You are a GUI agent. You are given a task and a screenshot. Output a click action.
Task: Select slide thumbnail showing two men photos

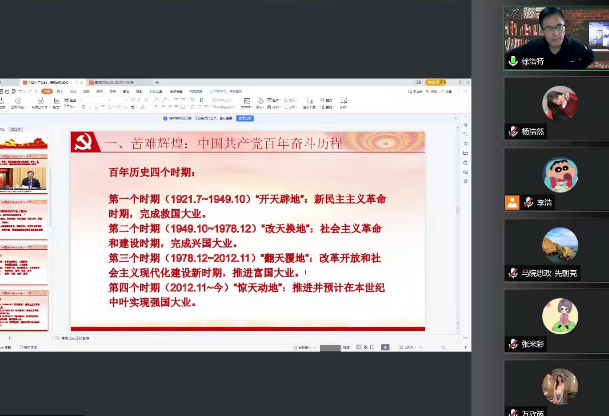[24, 174]
